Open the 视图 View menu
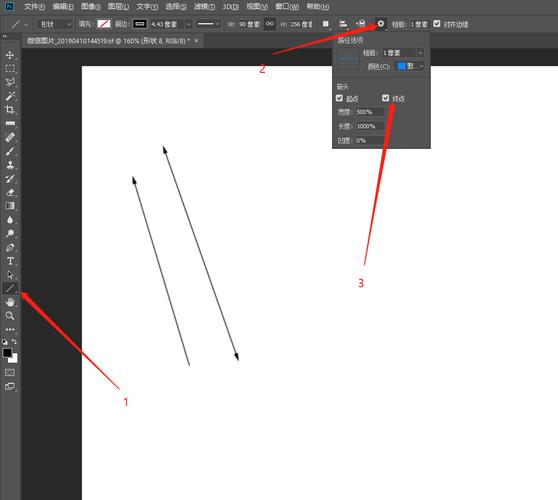 point(257,6)
